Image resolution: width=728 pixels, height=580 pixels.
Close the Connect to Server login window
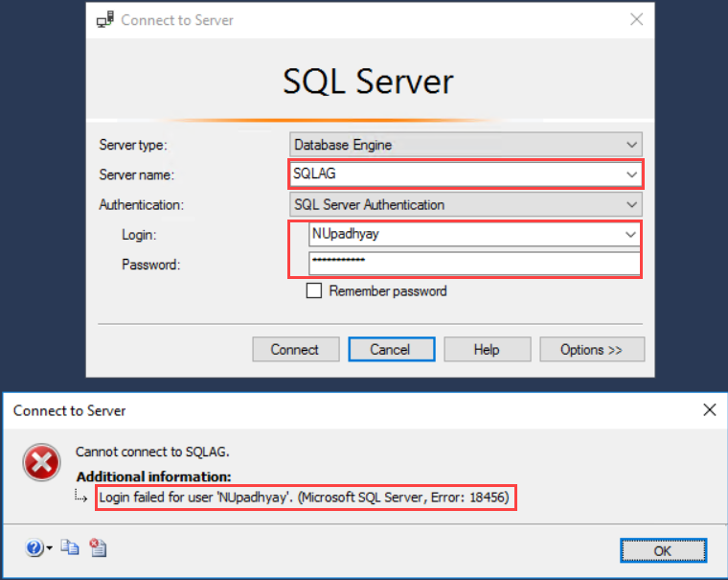pyautogui.click(x=635, y=19)
